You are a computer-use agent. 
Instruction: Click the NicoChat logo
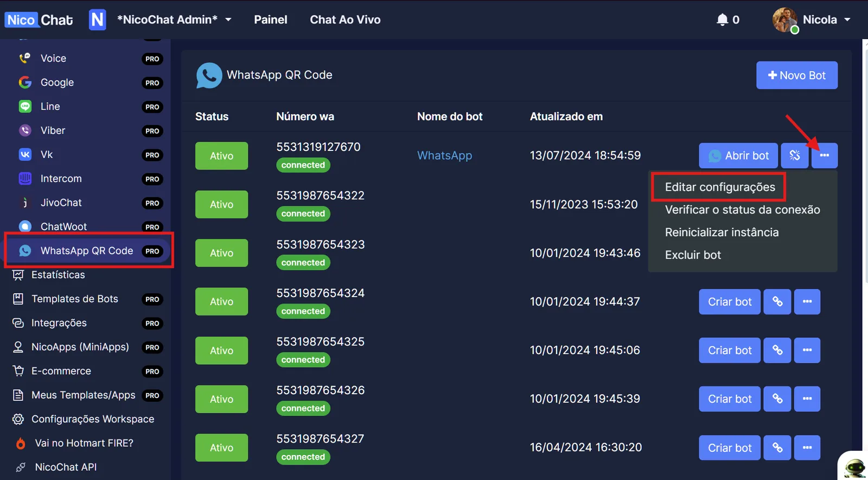(39, 20)
